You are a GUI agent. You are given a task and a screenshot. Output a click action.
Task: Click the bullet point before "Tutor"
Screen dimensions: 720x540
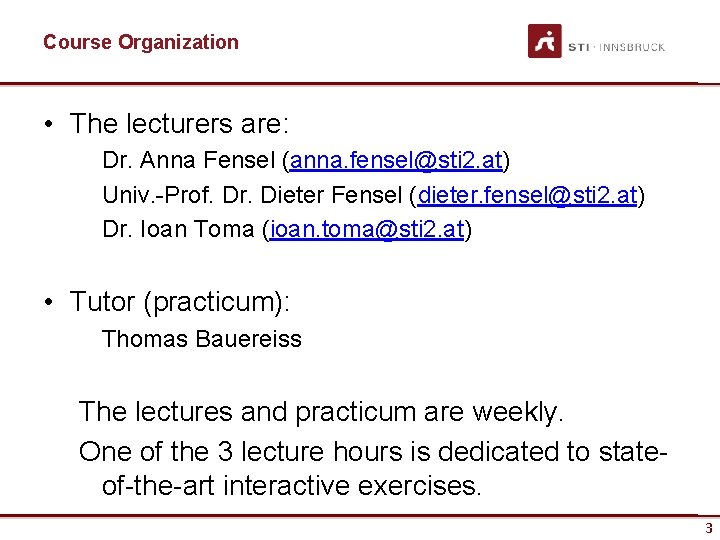[49, 302]
